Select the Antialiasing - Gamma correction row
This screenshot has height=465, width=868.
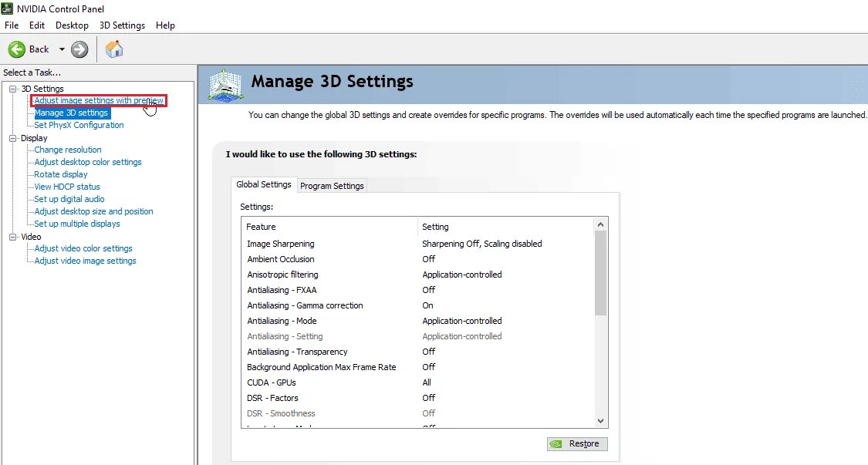click(417, 306)
